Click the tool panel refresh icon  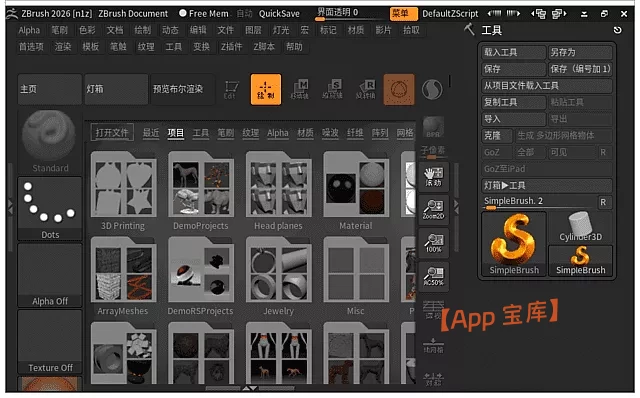[618, 30]
